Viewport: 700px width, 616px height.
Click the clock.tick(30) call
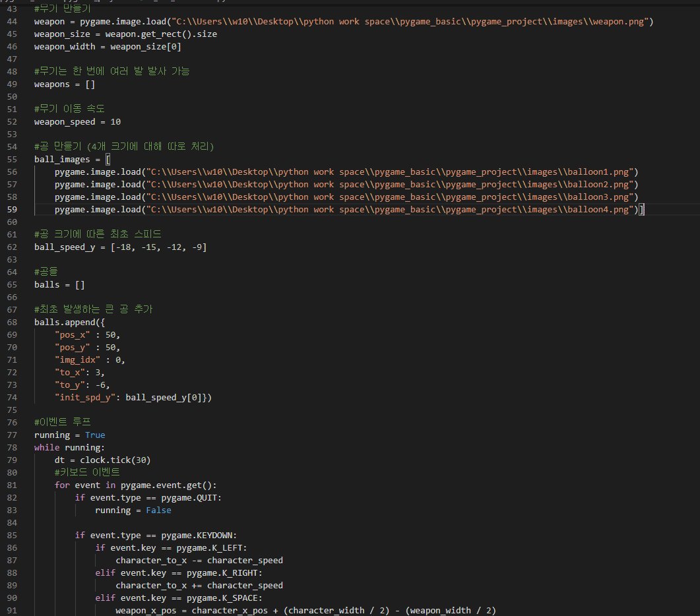point(115,460)
